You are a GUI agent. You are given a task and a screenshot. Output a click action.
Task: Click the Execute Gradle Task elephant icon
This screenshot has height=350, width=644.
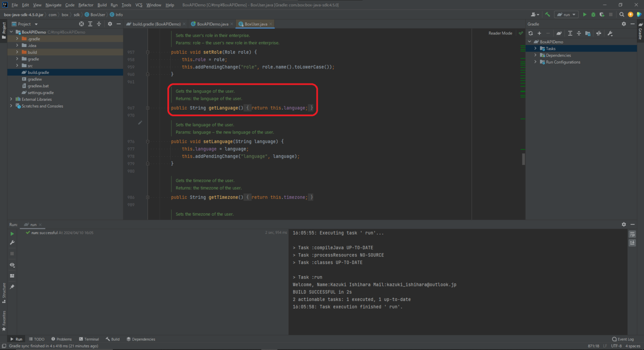pyautogui.click(x=559, y=33)
